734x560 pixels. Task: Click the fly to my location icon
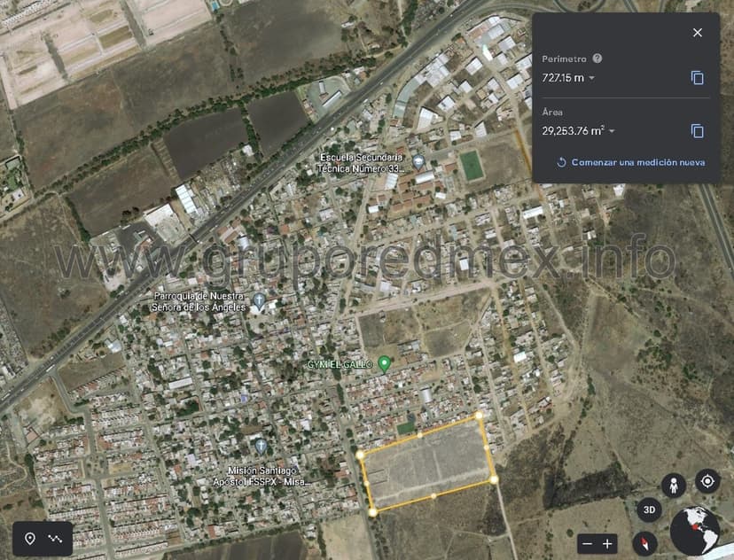707,481
